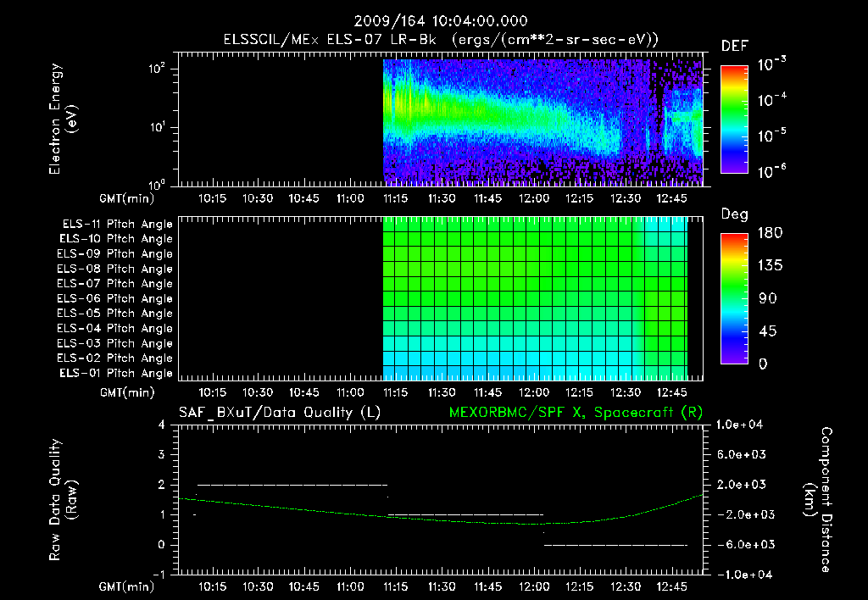Click the GMT(min) label under the bottom panel
Viewport: 868px width, 600px height.
pyautogui.click(x=127, y=586)
